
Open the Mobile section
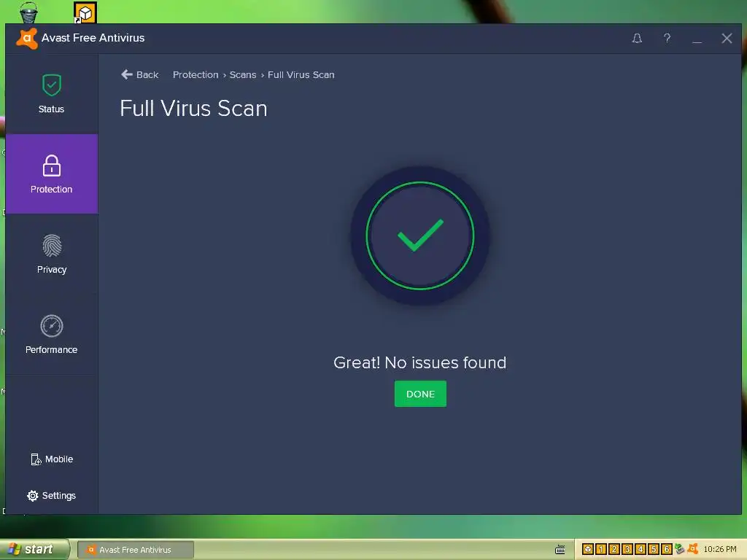(52, 459)
